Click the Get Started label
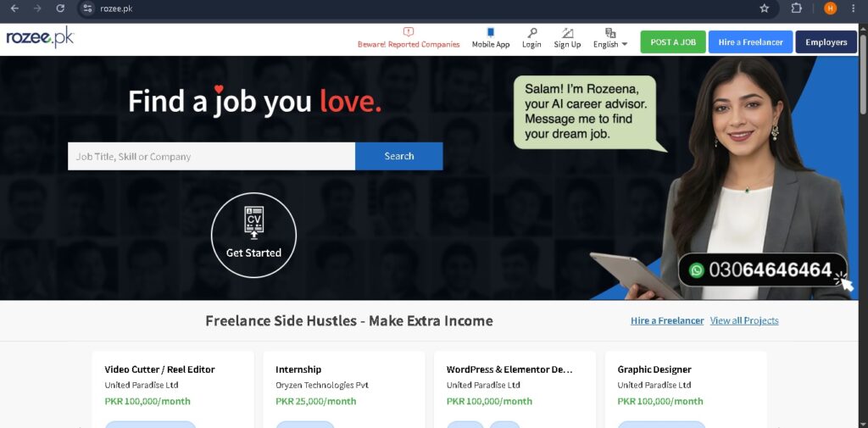Screen dimensions: 868x428 253,253
